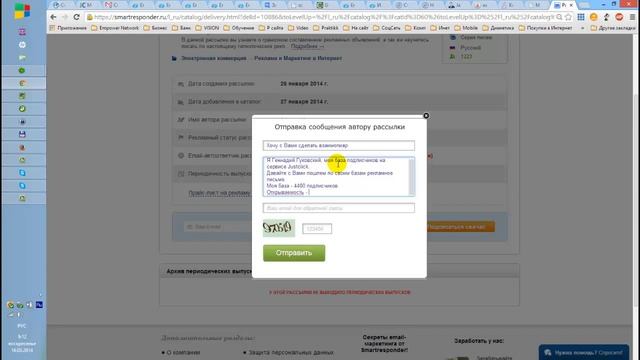Open the Электронная коммерция category link
The width and height of the screenshot is (640, 360).
pos(213,58)
